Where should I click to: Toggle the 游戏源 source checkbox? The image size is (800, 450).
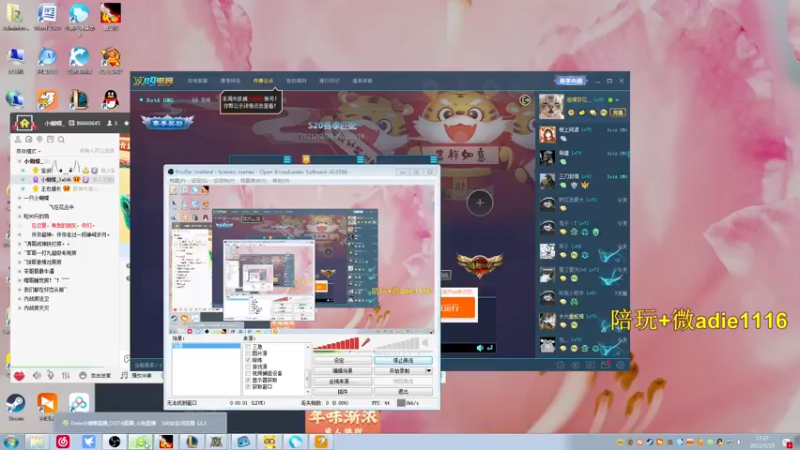(248, 367)
